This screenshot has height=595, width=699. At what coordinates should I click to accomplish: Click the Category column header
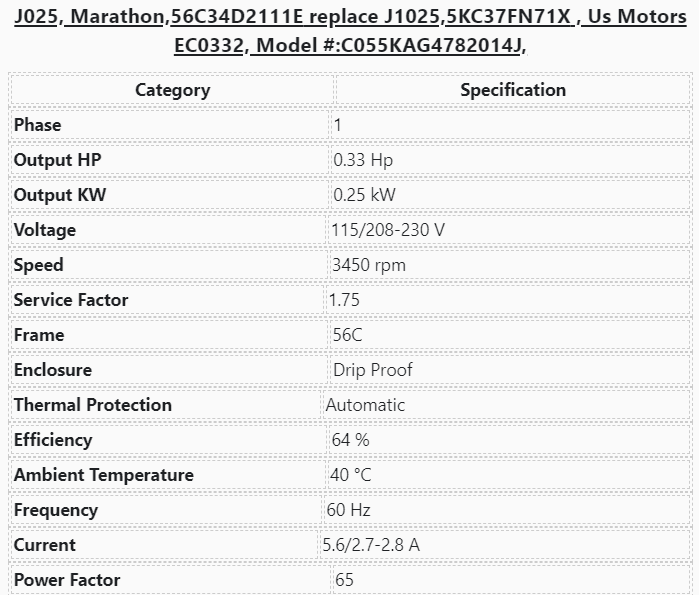[x=172, y=90]
